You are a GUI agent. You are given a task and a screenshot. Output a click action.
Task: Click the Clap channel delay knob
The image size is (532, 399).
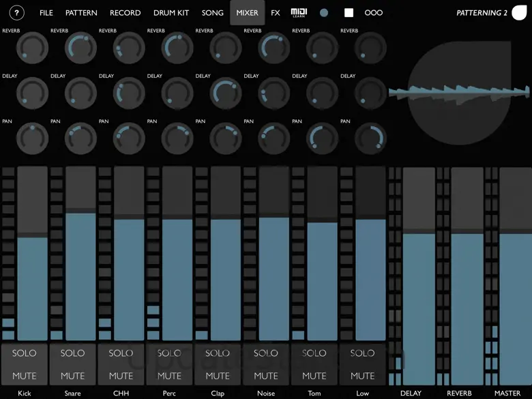point(226,93)
